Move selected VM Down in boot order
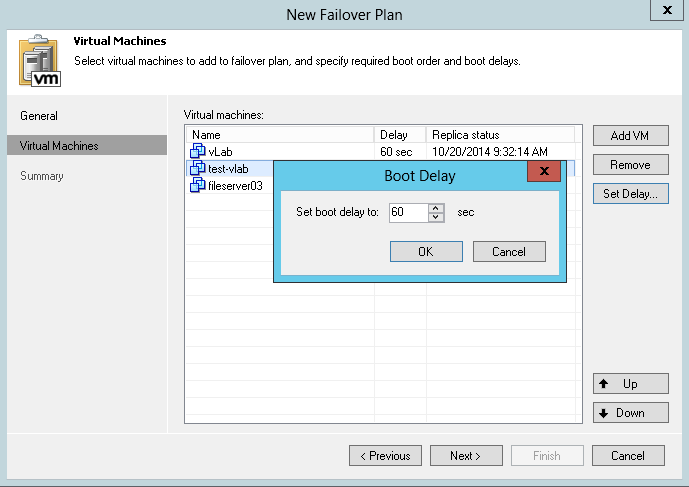 pos(630,413)
